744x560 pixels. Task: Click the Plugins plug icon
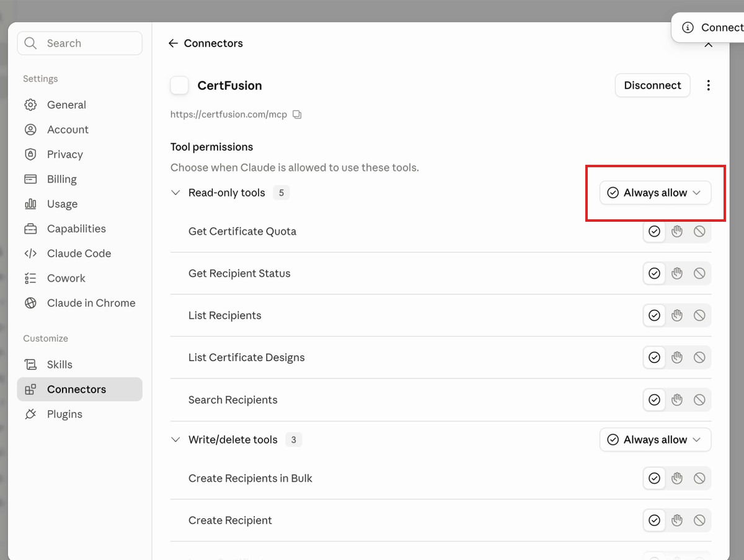[30, 414]
